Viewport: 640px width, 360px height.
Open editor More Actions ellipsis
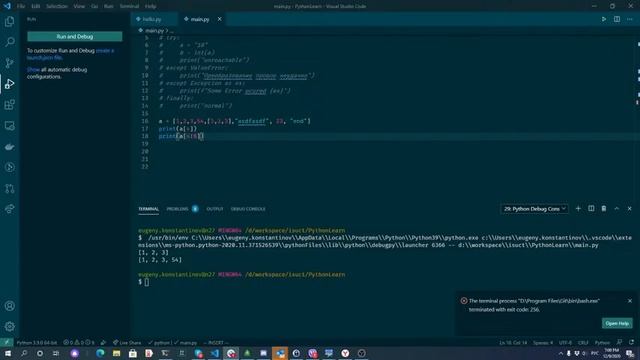[x=630, y=19]
